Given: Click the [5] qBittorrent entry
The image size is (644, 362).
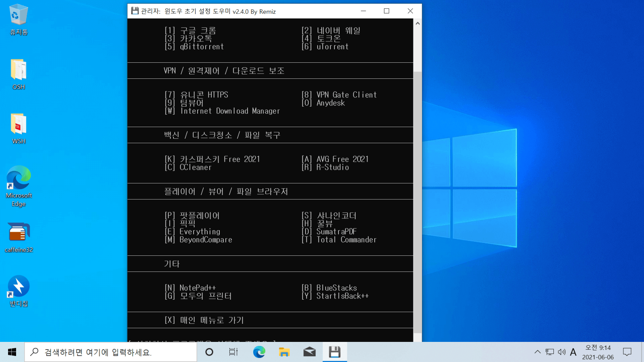Looking at the screenshot, I should coord(194,47).
